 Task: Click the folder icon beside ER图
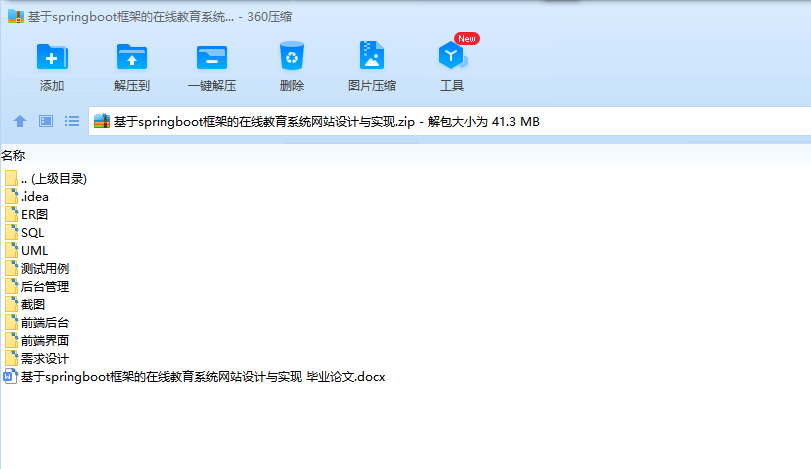click(x=11, y=214)
